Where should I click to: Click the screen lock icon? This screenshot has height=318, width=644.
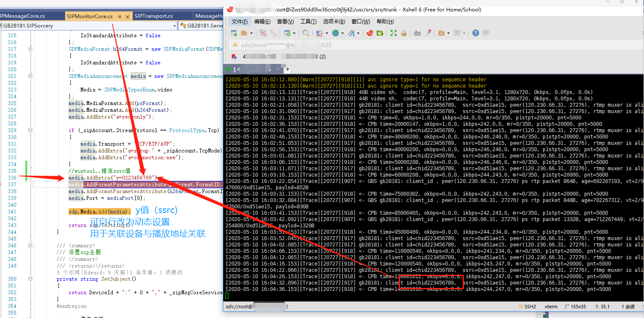pos(403,33)
